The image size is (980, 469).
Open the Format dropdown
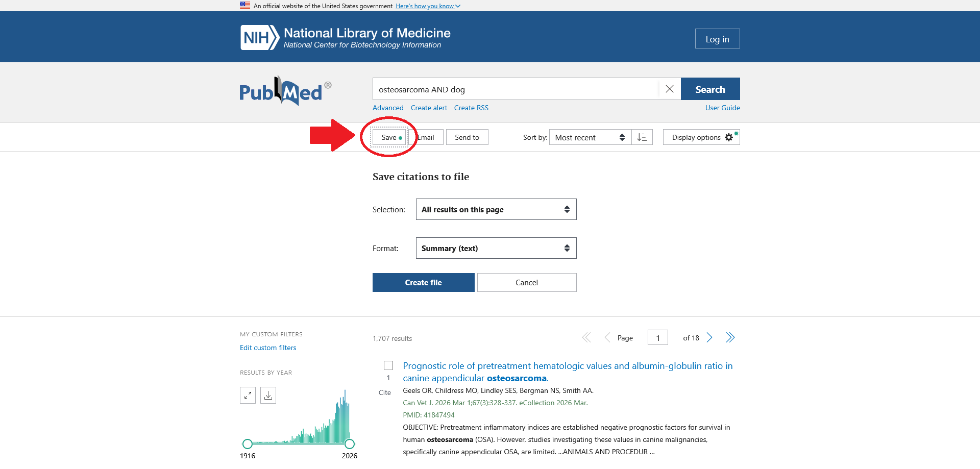pyautogui.click(x=496, y=248)
